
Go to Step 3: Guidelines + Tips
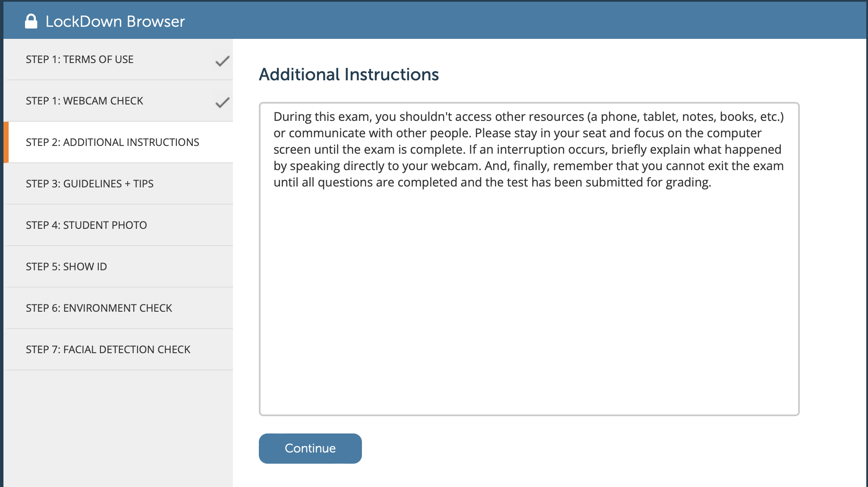point(118,184)
